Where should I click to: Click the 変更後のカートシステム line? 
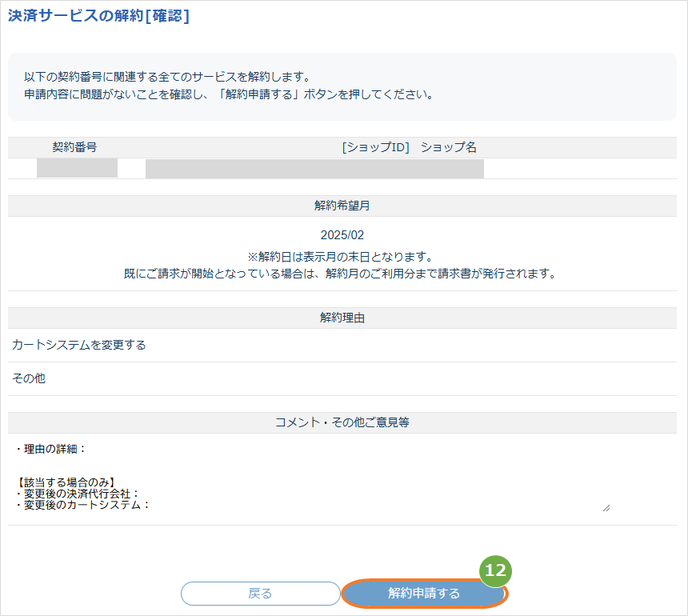pyautogui.click(x=83, y=505)
